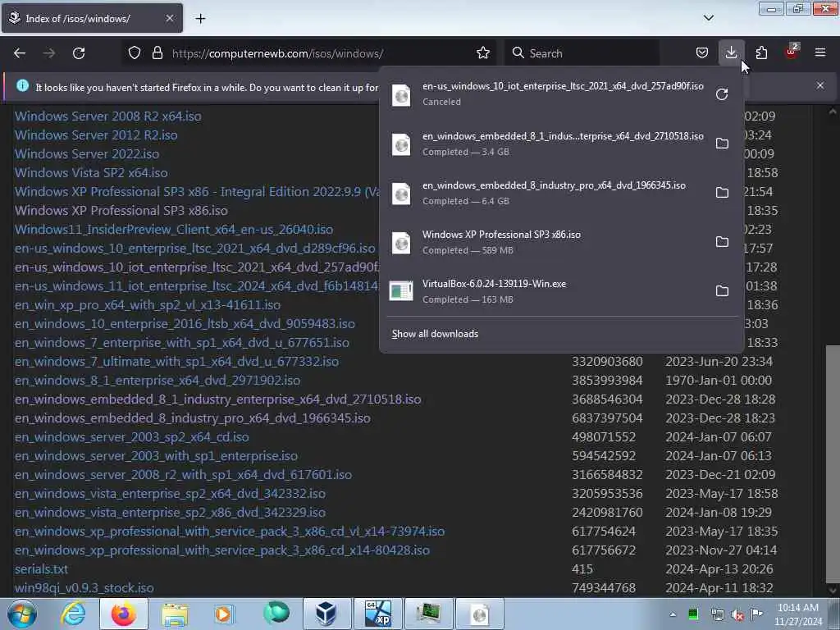
Task: Open Windows Explorer from the taskbar
Action: point(175,614)
